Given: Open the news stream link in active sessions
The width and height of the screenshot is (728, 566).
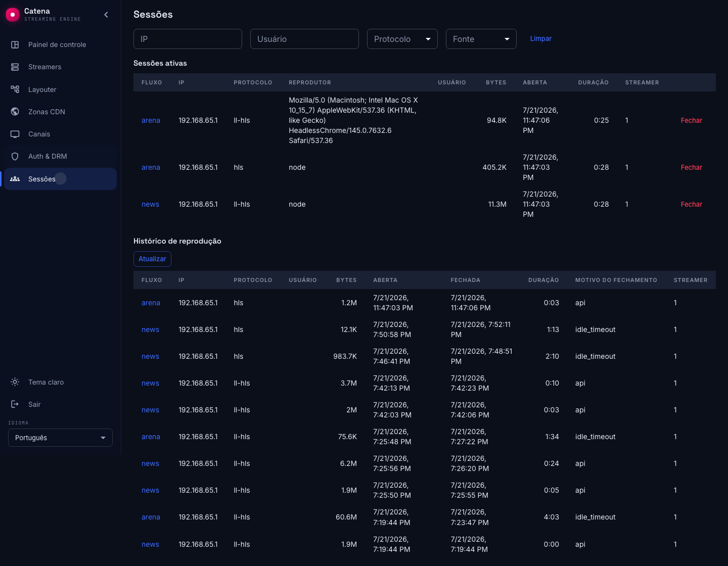Looking at the screenshot, I should tap(150, 204).
